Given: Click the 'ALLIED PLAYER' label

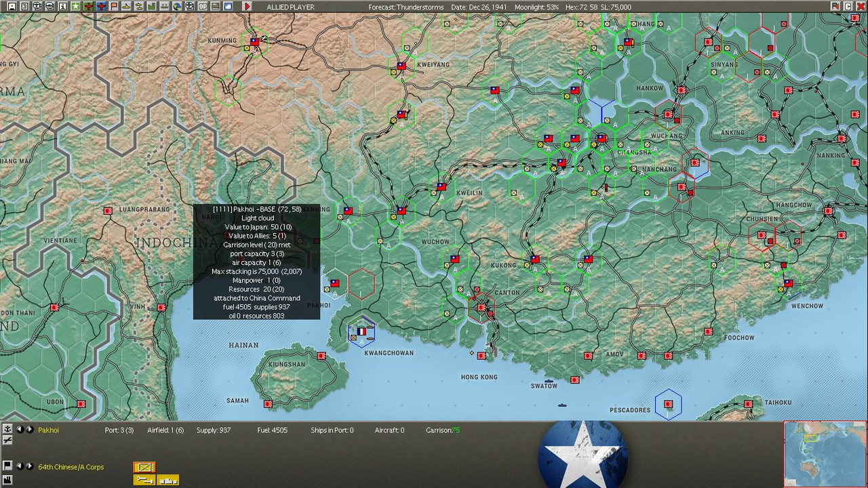Looking at the screenshot, I should [290, 7].
